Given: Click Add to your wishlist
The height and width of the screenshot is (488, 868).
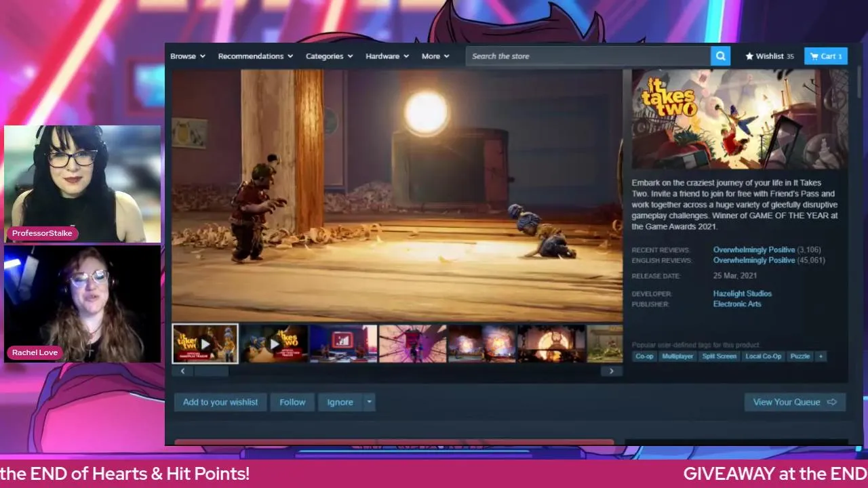Looking at the screenshot, I should tap(220, 402).
